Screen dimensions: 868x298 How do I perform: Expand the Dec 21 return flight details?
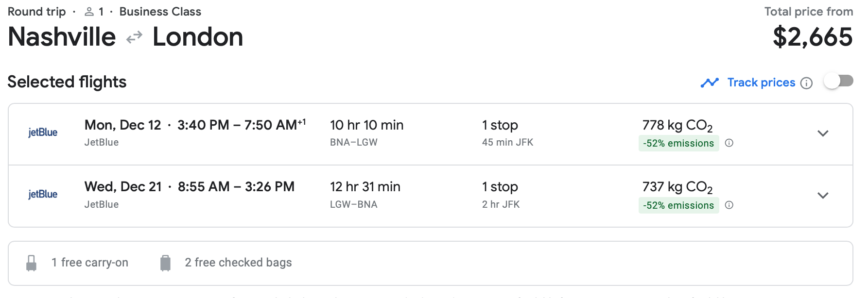(x=823, y=196)
